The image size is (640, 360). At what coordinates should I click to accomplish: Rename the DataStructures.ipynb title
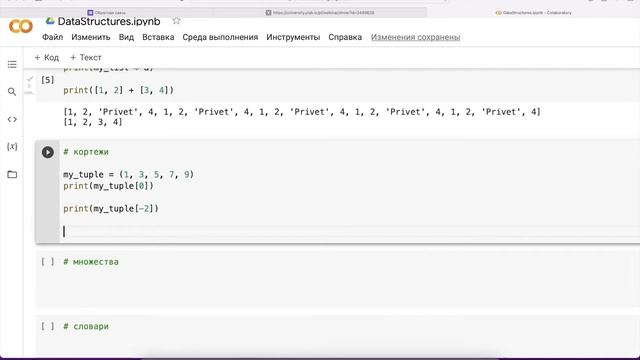(109, 21)
